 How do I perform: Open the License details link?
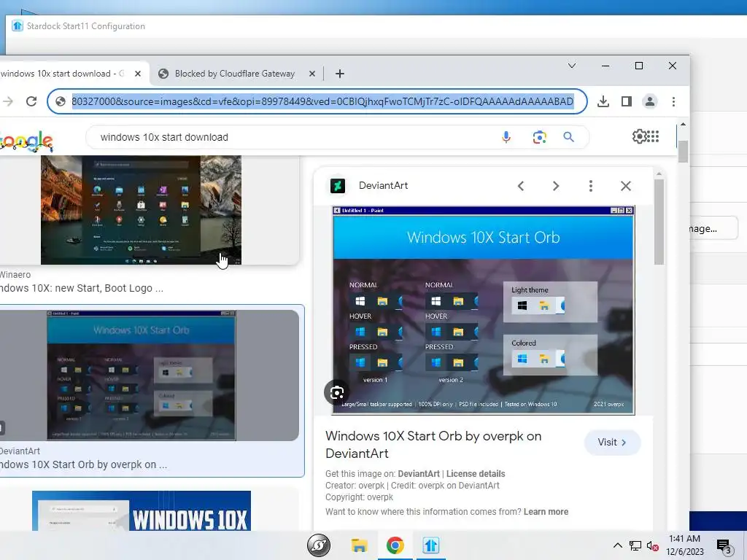(x=476, y=474)
